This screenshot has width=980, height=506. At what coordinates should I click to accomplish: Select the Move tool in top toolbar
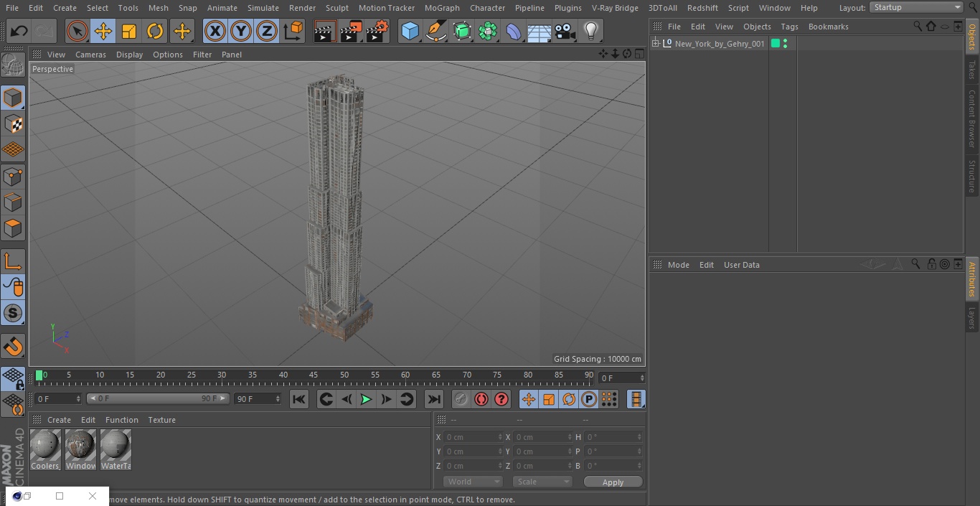coord(103,31)
